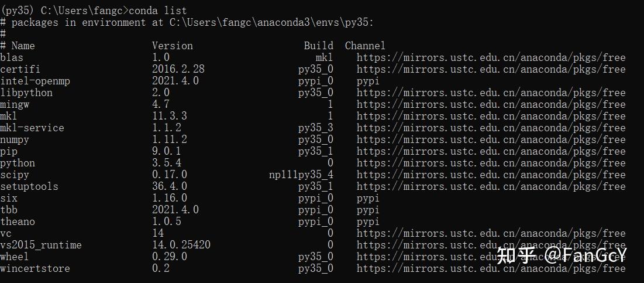Click the intel-openmp package name
The height and width of the screenshot is (283, 644).
click(x=35, y=81)
